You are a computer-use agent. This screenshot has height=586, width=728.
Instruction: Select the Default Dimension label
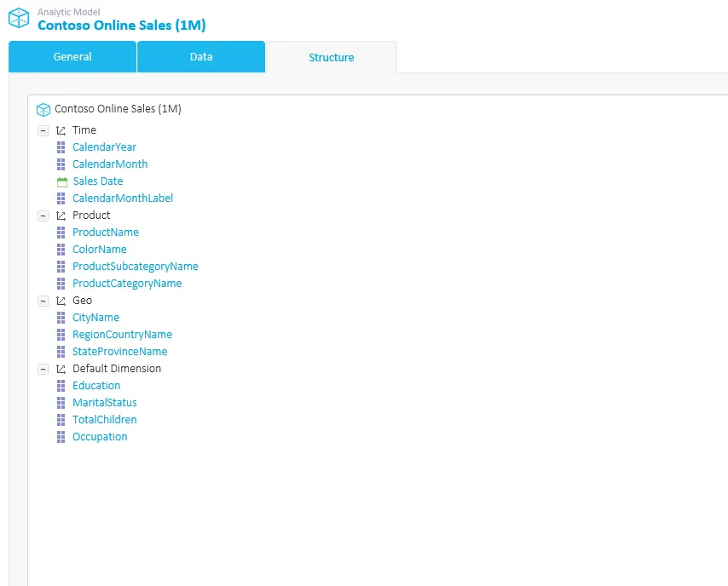tap(117, 369)
